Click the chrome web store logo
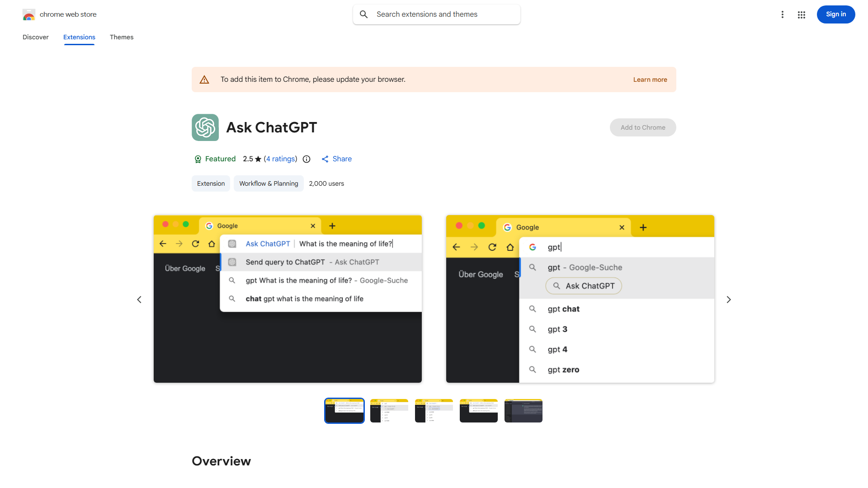Viewport: 868px width, 488px height. click(29, 14)
